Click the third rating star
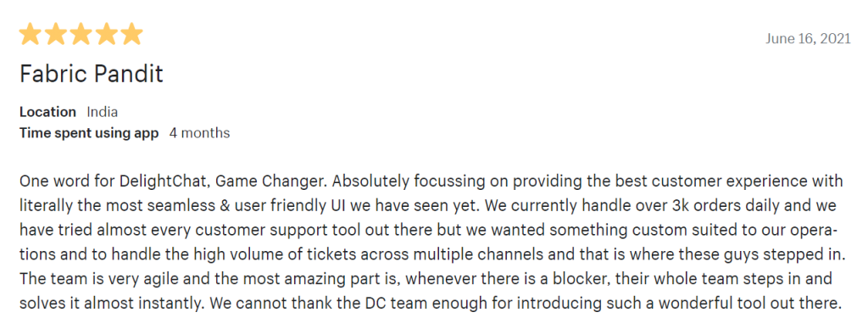The width and height of the screenshot is (868, 329). click(81, 34)
